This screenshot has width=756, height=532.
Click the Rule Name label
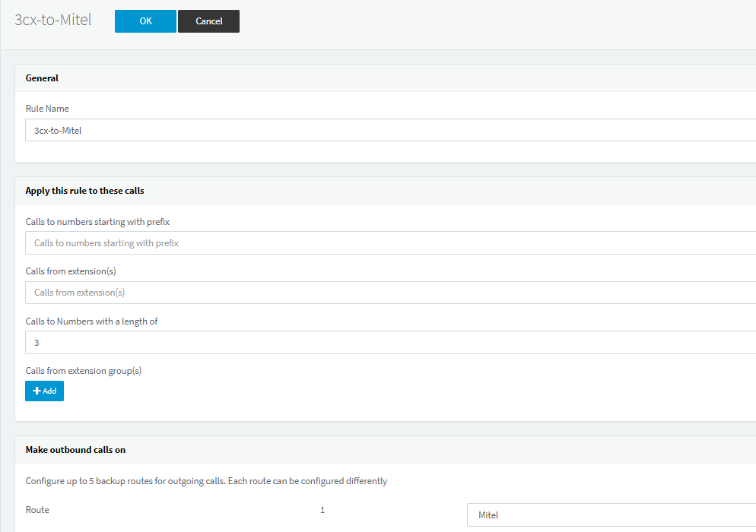point(47,109)
